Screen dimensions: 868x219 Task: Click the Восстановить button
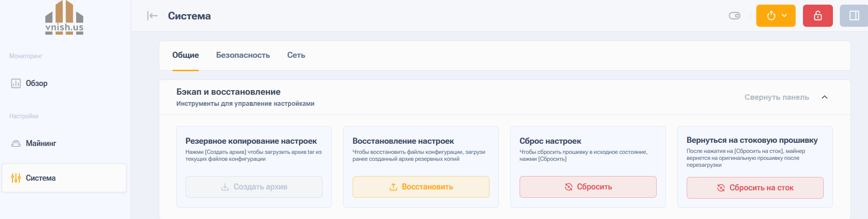point(421,187)
